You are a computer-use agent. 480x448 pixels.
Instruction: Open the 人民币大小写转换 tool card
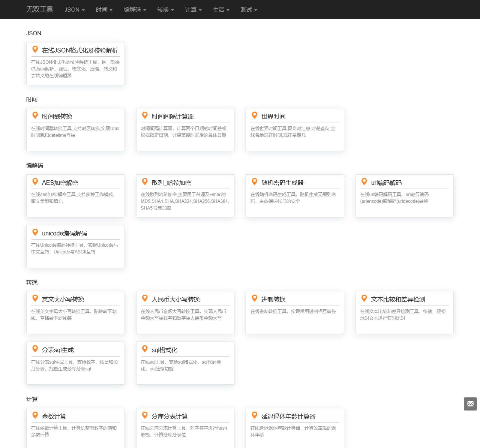176,299
